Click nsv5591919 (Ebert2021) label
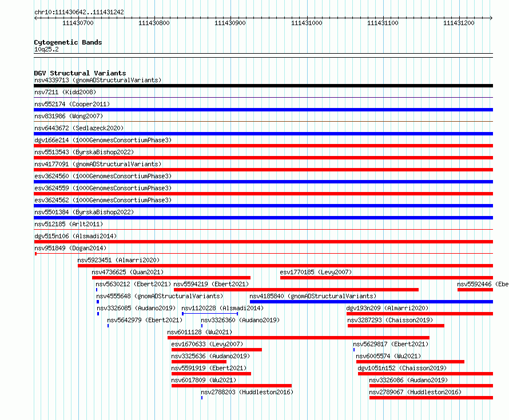 pos(209,368)
